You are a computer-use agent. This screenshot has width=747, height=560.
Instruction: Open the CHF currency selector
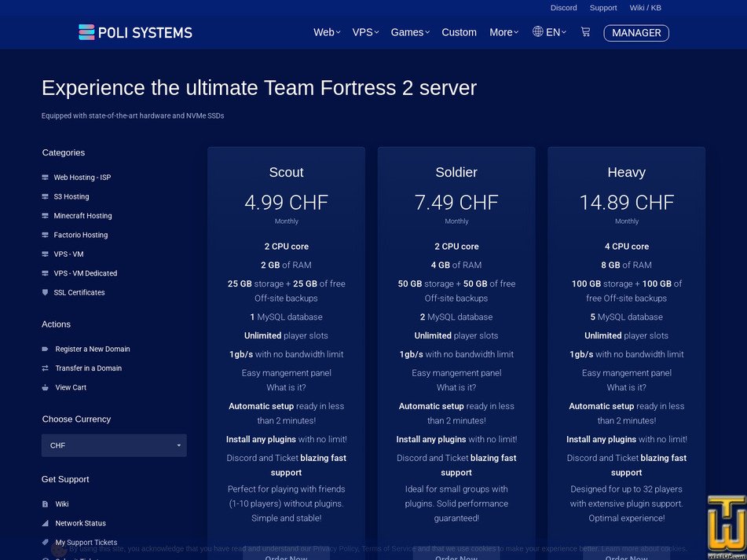[114, 445]
